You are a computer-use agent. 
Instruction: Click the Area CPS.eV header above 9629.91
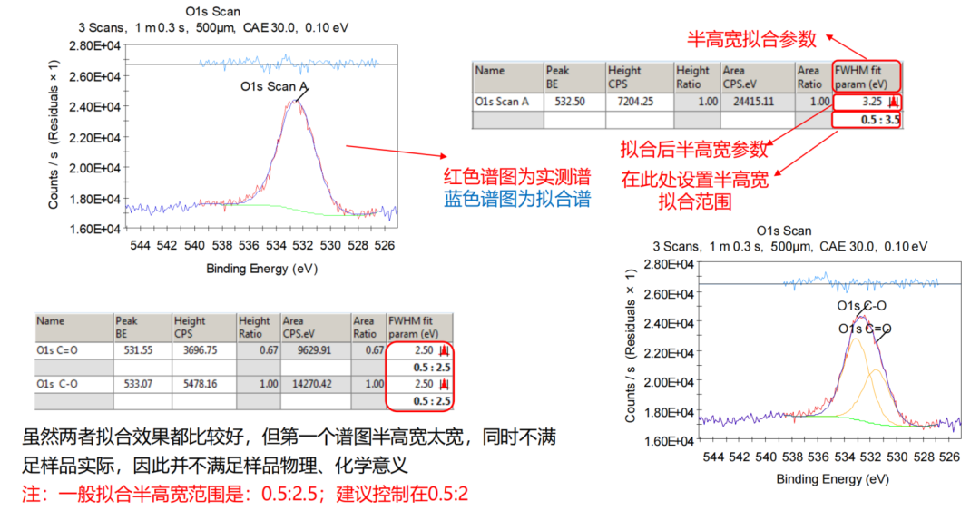[x=315, y=327]
